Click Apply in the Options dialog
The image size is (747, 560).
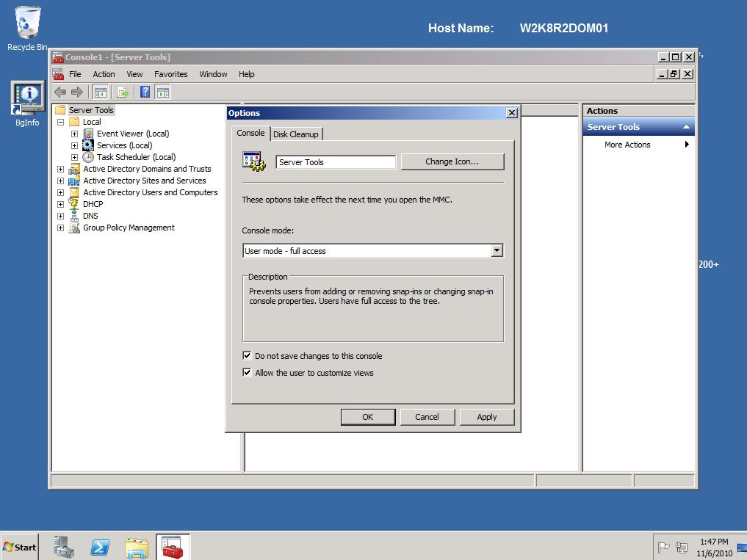click(487, 417)
